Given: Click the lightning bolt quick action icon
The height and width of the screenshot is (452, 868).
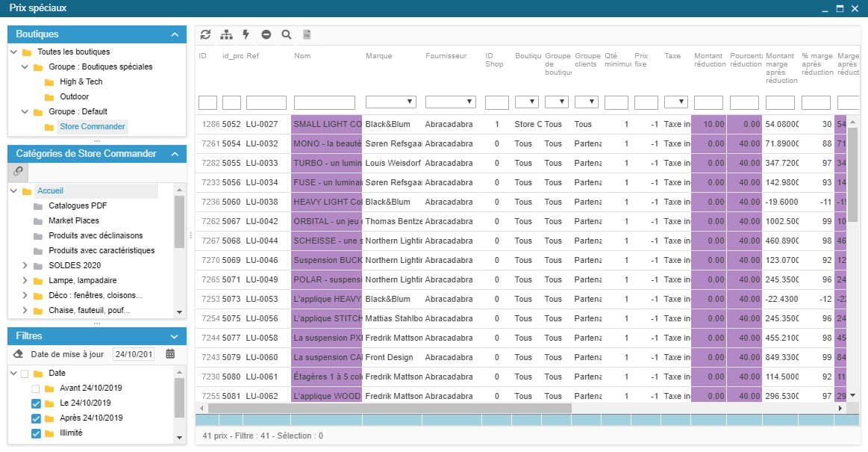Looking at the screenshot, I should [x=246, y=34].
